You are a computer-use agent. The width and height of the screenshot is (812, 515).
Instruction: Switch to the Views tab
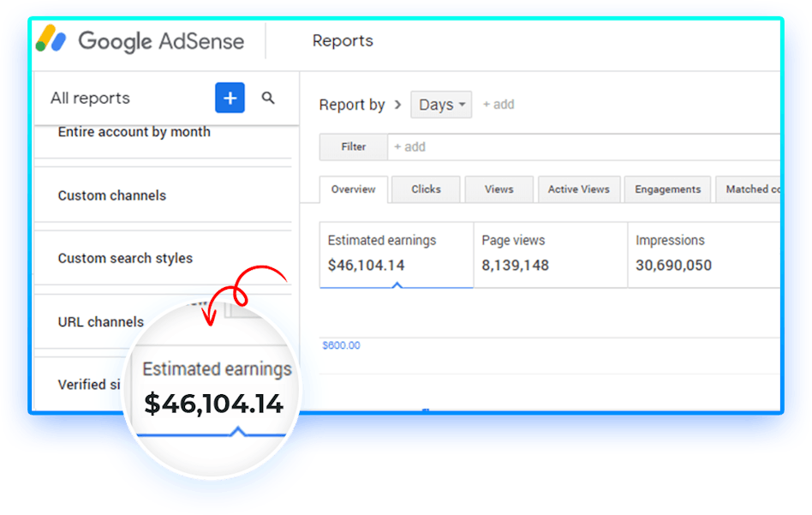(499, 189)
